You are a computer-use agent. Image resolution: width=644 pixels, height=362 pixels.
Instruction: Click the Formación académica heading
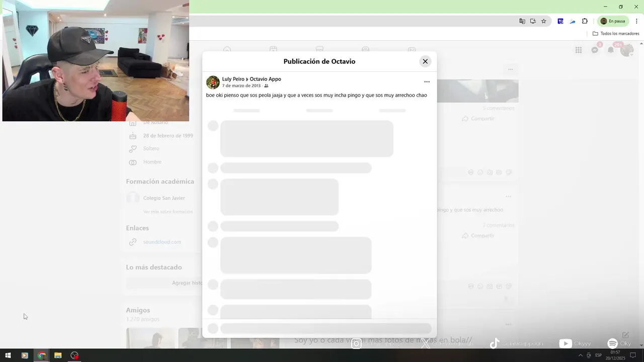160,182
